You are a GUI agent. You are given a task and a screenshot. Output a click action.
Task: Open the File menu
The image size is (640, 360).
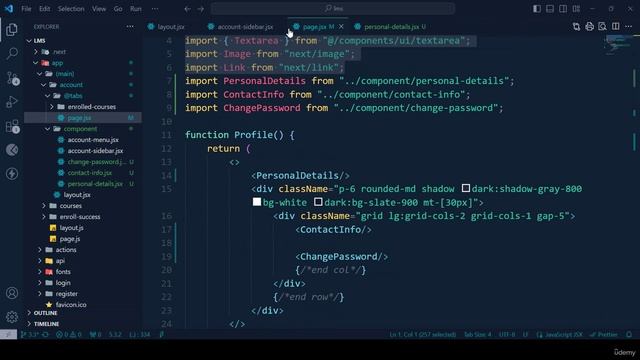click(26, 9)
